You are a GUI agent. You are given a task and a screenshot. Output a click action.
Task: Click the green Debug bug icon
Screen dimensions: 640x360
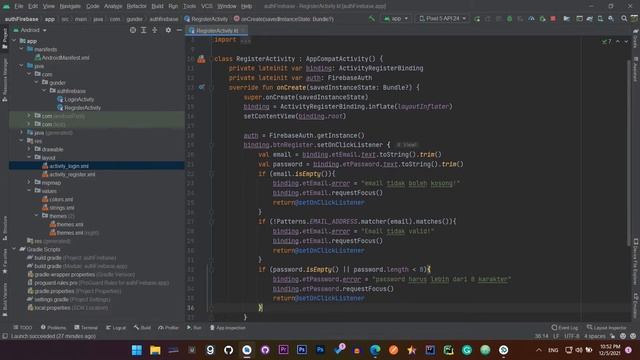pos(509,19)
